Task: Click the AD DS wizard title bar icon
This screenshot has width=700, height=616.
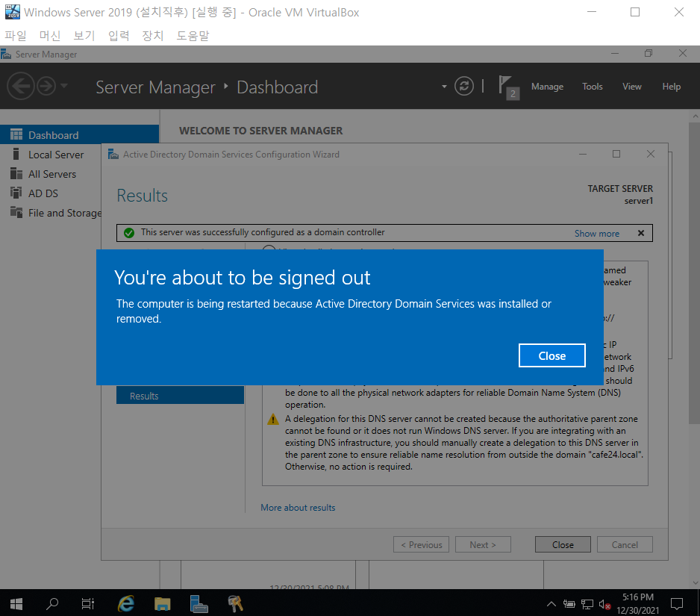Action: 113,154
